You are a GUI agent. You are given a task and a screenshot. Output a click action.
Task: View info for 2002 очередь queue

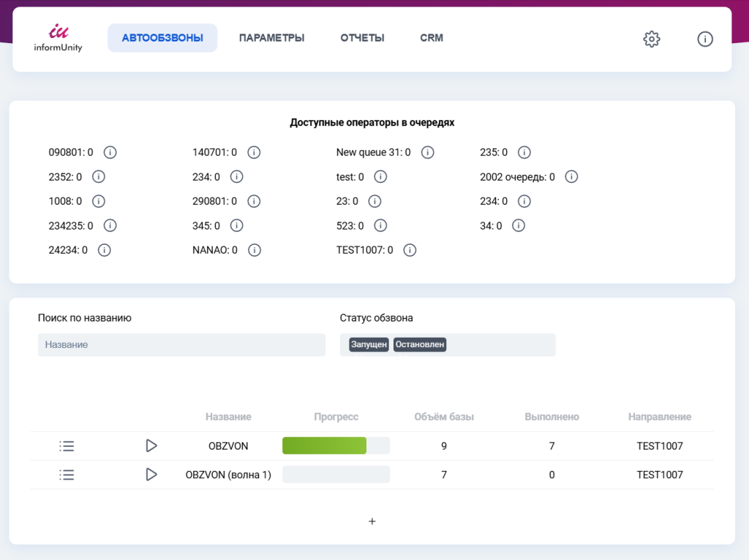tap(571, 176)
